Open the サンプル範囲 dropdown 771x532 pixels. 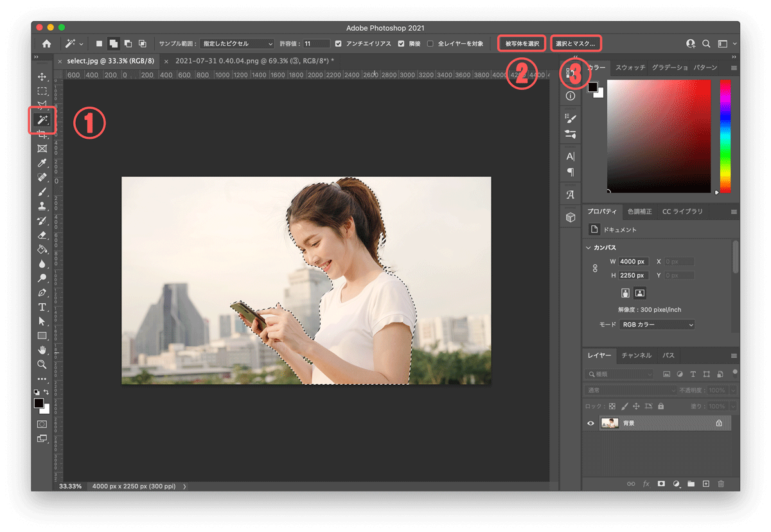click(x=236, y=44)
